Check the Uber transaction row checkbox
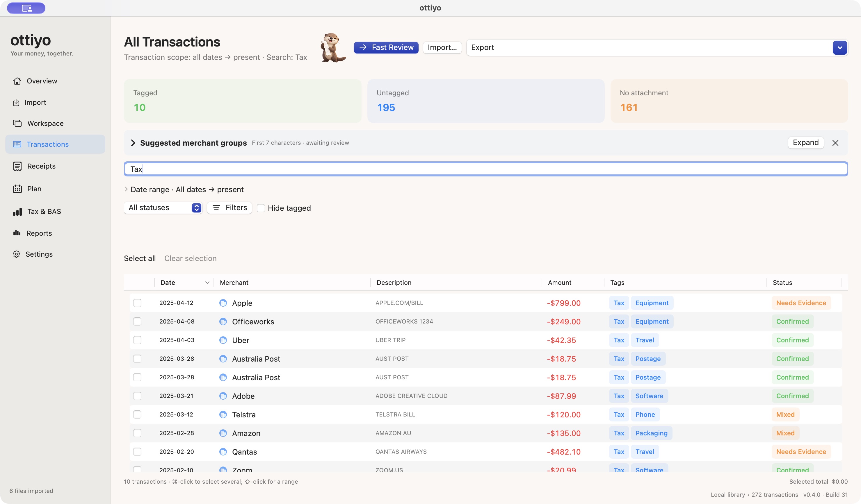 point(137,340)
